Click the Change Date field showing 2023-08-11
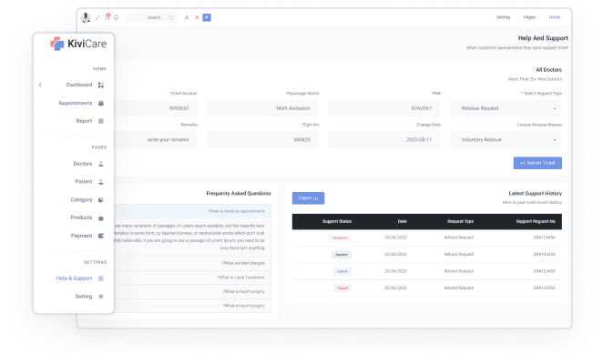Viewport: 603px width, 364px height. [383, 140]
